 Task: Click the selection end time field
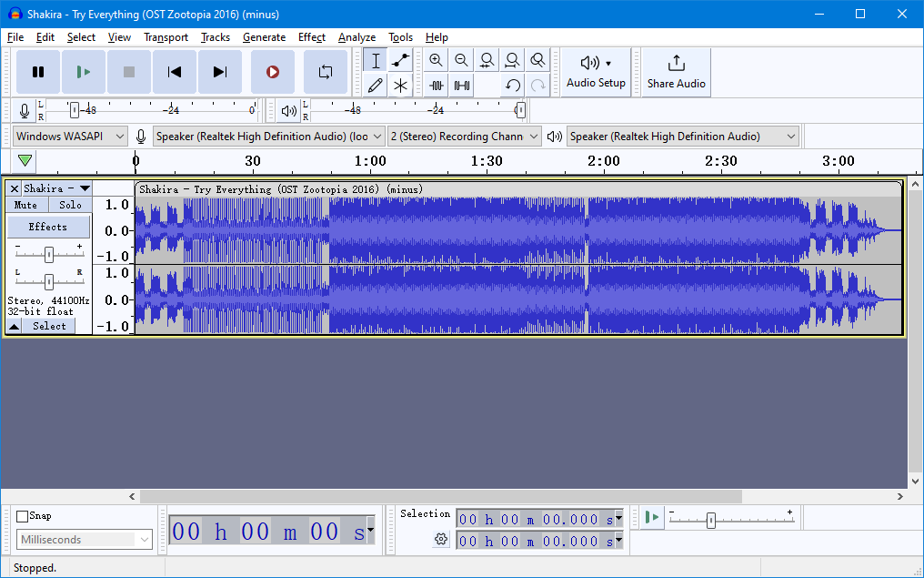pyautogui.click(x=536, y=541)
